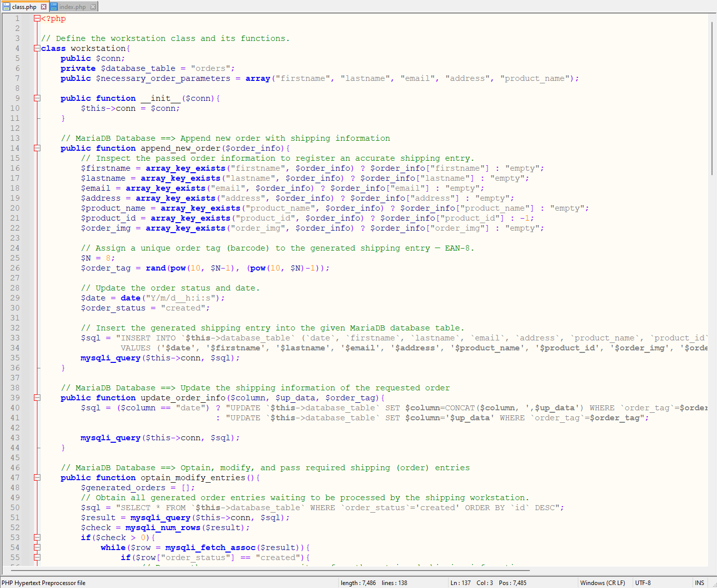This screenshot has height=588, width=717.
Task: Close the class.php tab
Action: click(43, 7)
